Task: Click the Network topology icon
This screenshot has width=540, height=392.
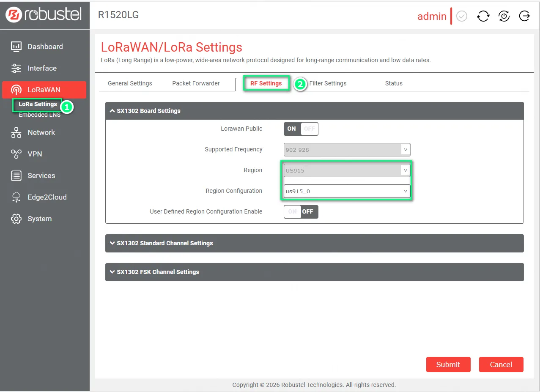Action: (x=16, y=132)
